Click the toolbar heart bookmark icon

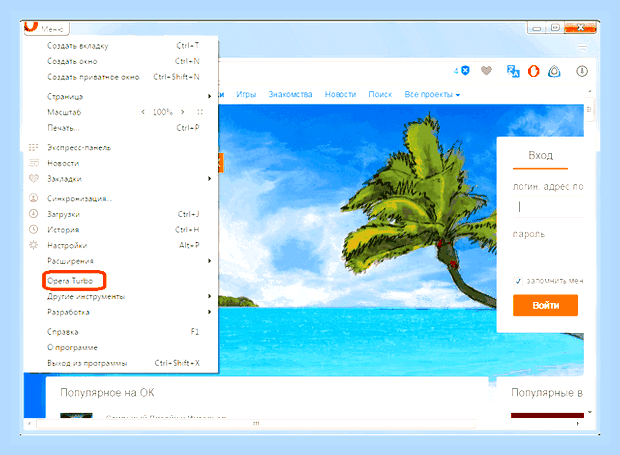pos(486,71)
